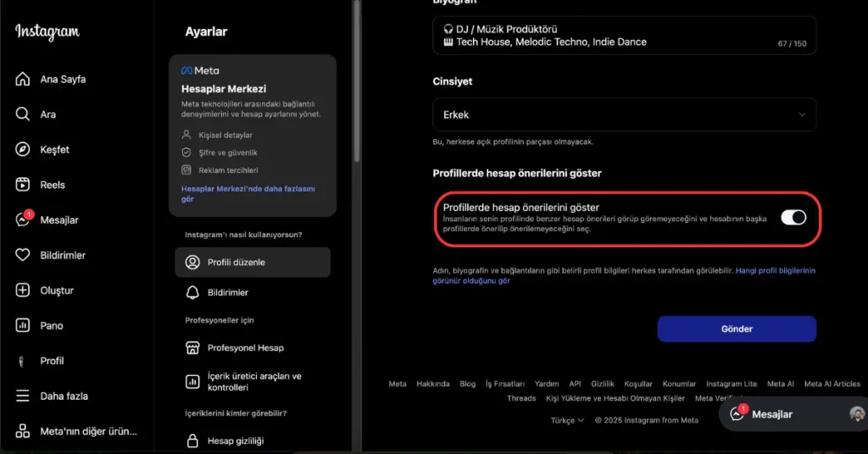The image size is (868, 454).
Task: Open Meta'nın diğer ürünleri icon
Action: pos(23,431)
